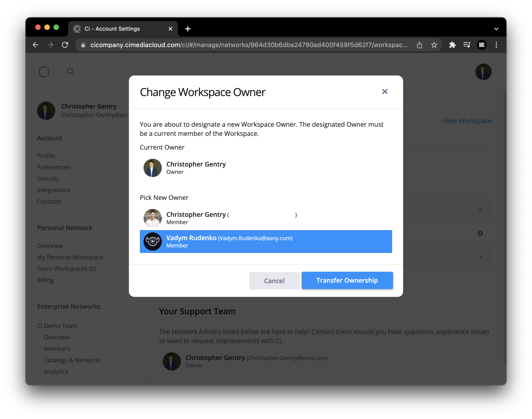The image size is (532, 419).
Task: Open browser extensions puzzle icon
Action: (x=452, y=45)
